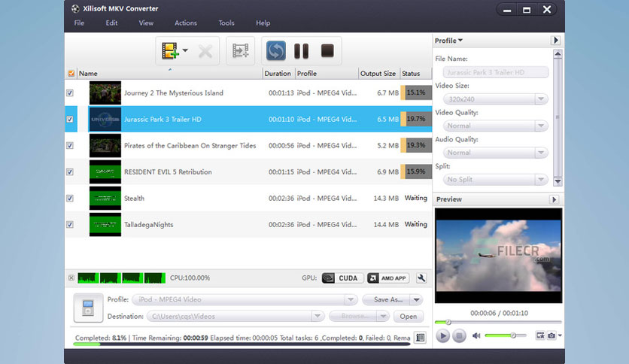Uncheck the TalladegaNights checkbox
629x364 pixels.
pos(70,225)
